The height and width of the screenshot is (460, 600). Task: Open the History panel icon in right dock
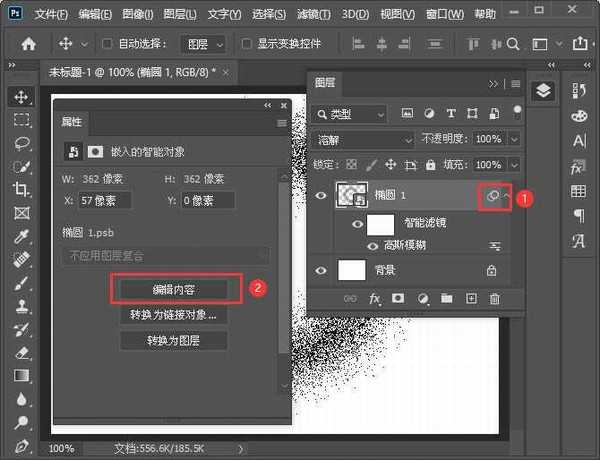579,91
